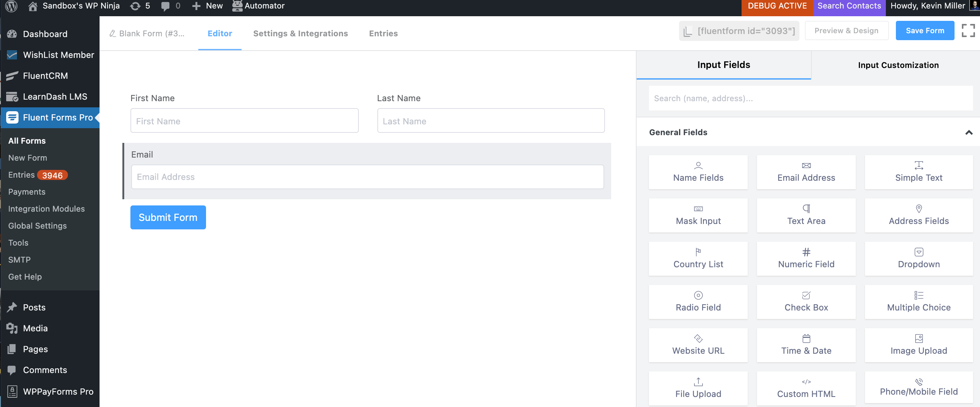The width and height of the screenshot is (980, 407).
Task: Open Global Settings submenu item
Action: [37, 226]
